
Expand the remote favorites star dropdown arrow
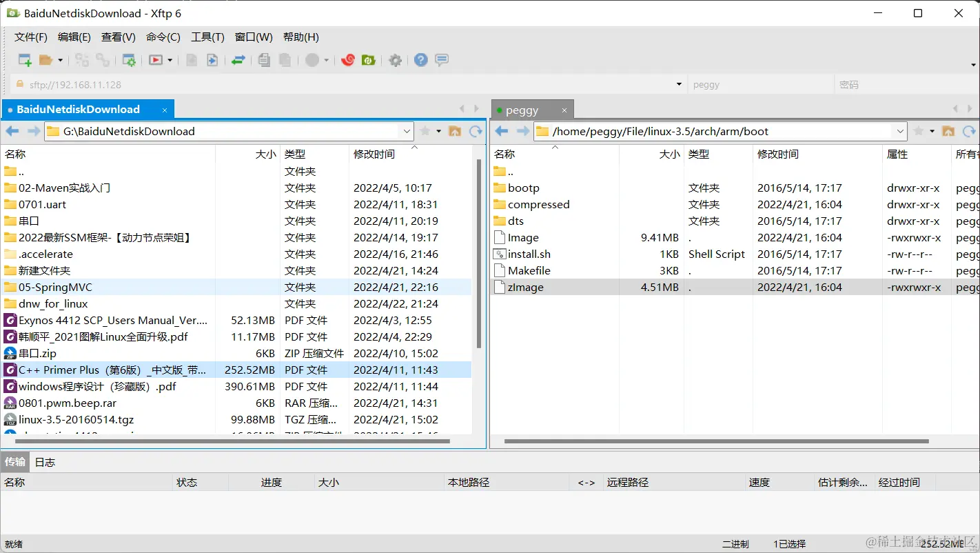click(932, 131)
